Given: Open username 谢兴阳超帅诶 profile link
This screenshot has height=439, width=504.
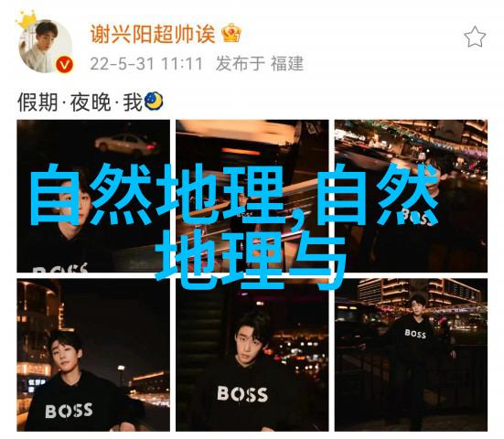Looking at the screenshot, I should pyautogui.click(x=153, y=34).
